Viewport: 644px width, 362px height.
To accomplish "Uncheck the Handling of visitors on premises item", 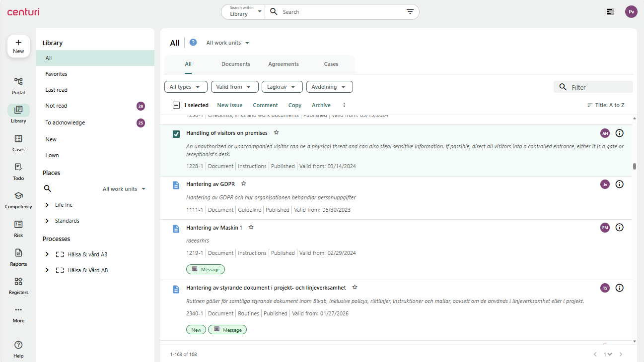I will click(176, 133).
